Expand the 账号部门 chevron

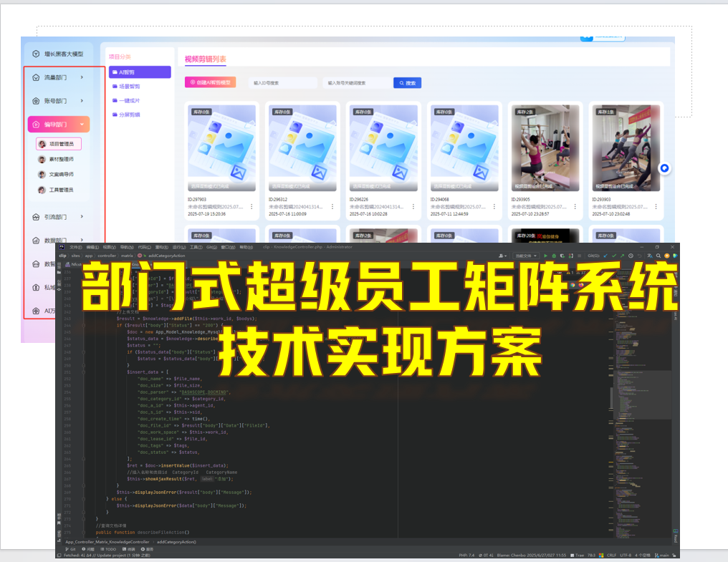point(82,101)
